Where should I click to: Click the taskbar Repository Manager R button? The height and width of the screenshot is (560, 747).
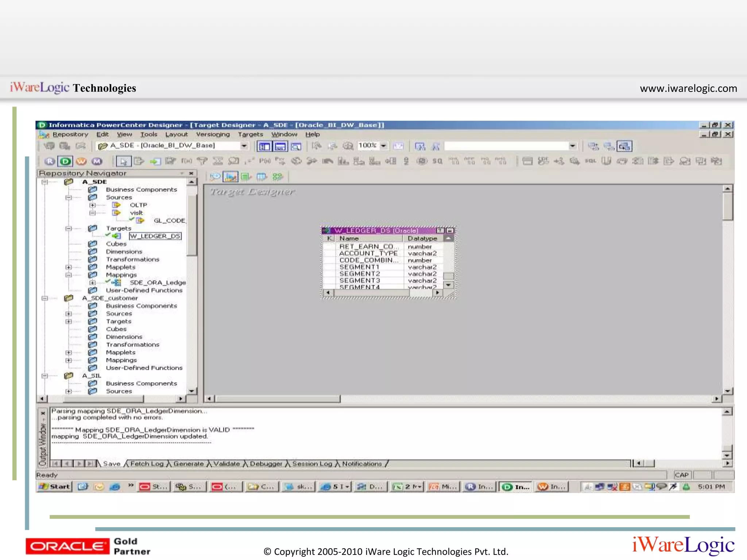tap(479, 487)
